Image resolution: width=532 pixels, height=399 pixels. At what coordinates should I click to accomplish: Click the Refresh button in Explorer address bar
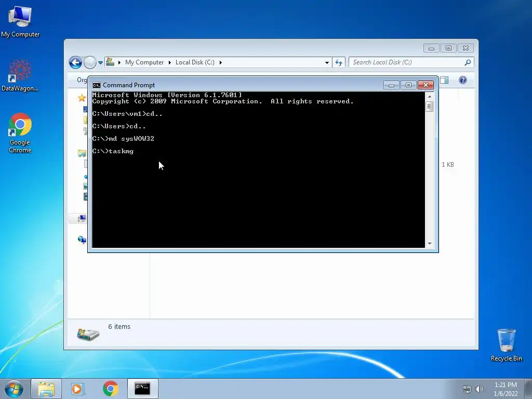coord(339,62)
